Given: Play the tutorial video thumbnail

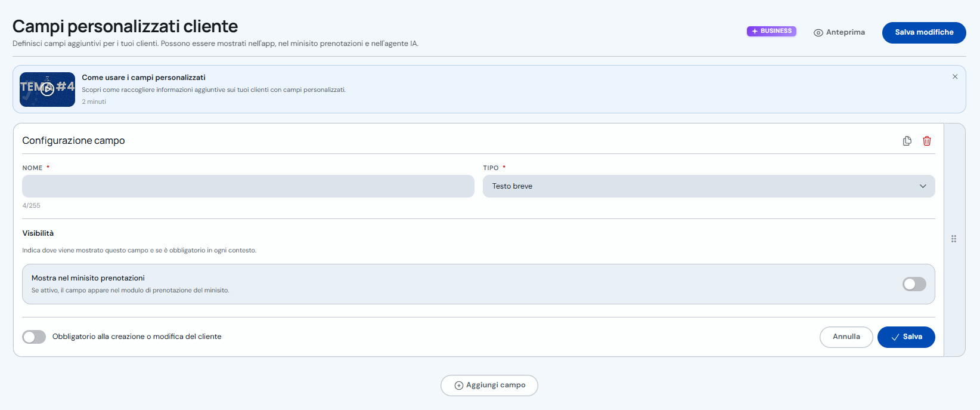Looking at the screenshot, I should [47, 90].
